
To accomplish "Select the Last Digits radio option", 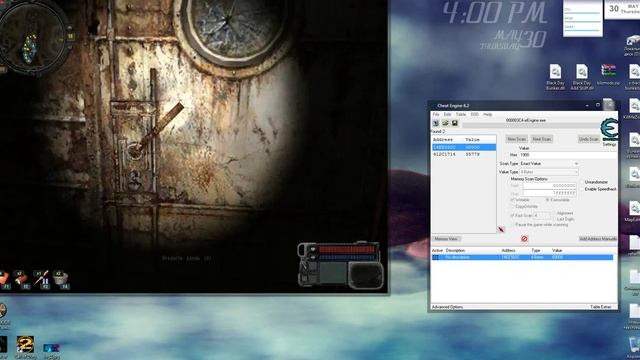I will coord(554,219).
